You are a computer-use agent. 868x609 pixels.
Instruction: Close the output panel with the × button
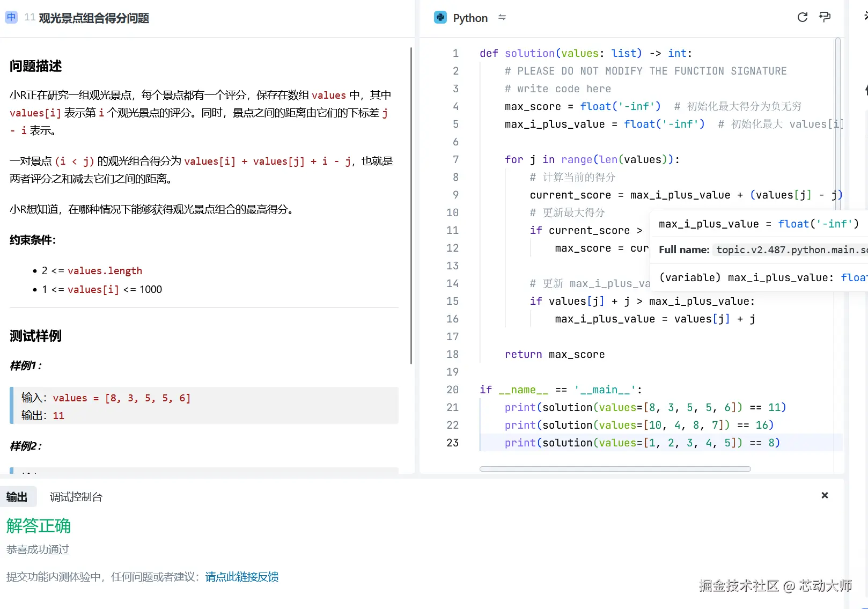point(825,495)
